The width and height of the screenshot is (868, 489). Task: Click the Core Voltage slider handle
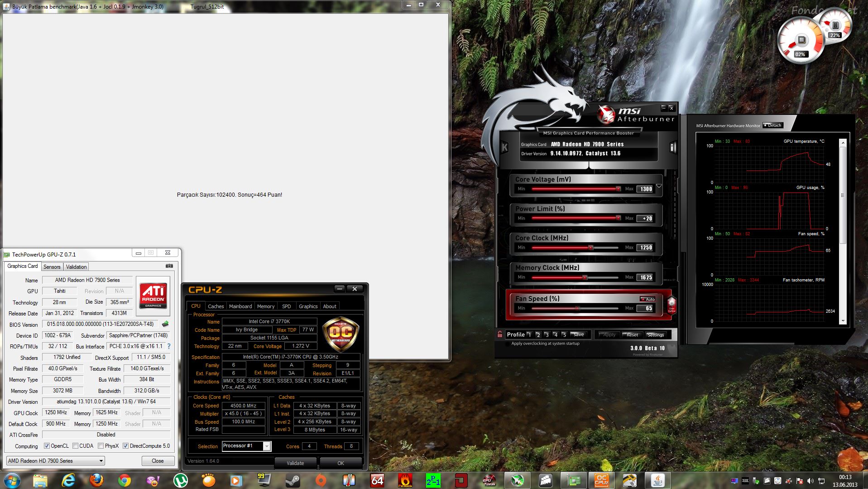pyautogui.click(x=618, y=189)
